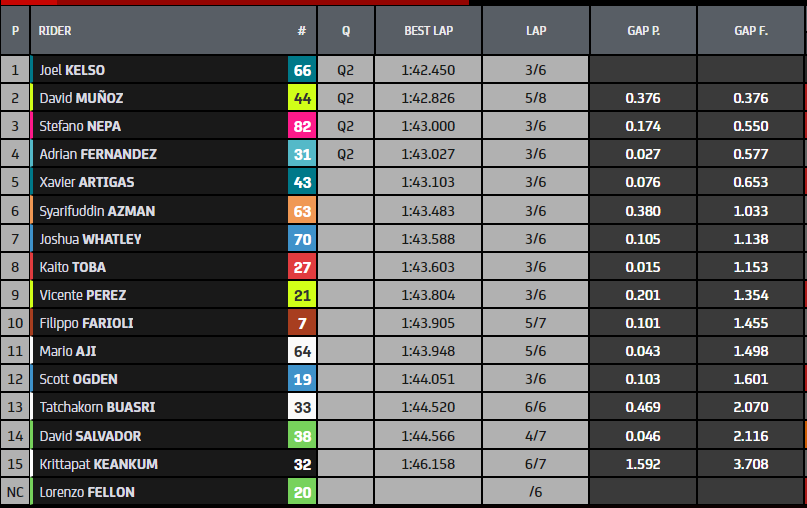Click the Q column header
Image resolution: width=807 pixels, height=508 pixels.
point(346,31)
